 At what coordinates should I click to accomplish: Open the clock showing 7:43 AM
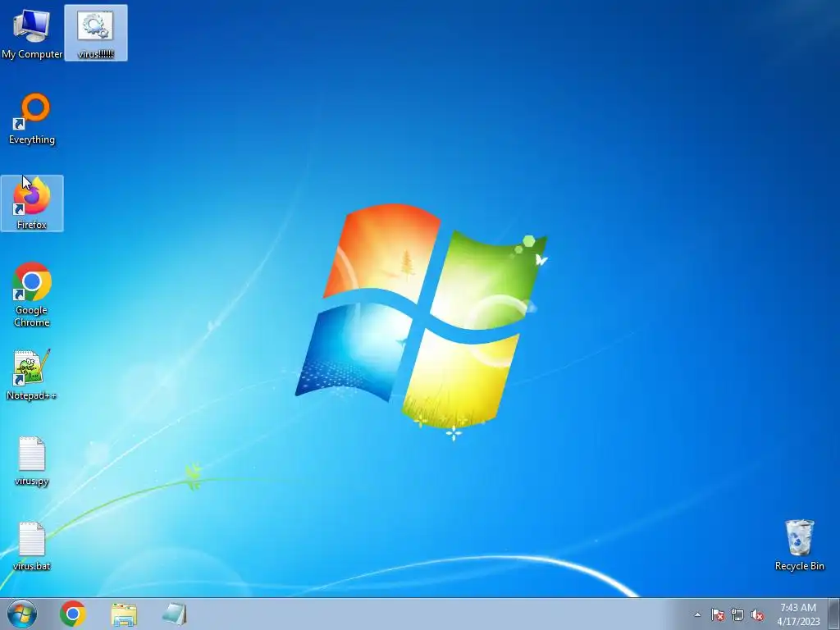pos(798,614)
